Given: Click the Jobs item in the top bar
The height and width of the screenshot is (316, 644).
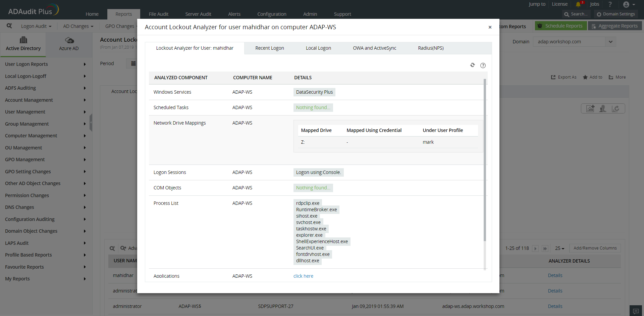Looking at the screenshot, I should click(595, 4).
